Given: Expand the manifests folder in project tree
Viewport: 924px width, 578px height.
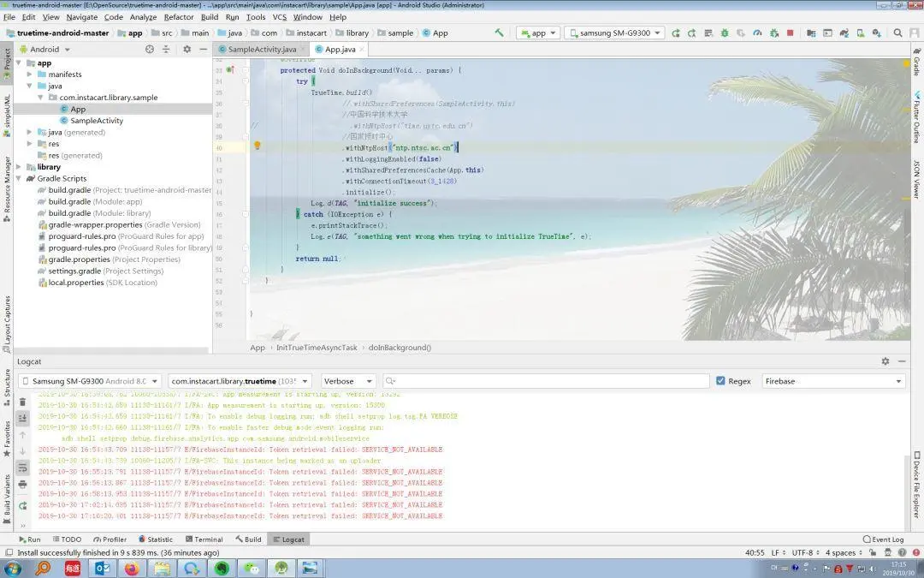Looking at the screenshot, I should (x=30, y=74).
